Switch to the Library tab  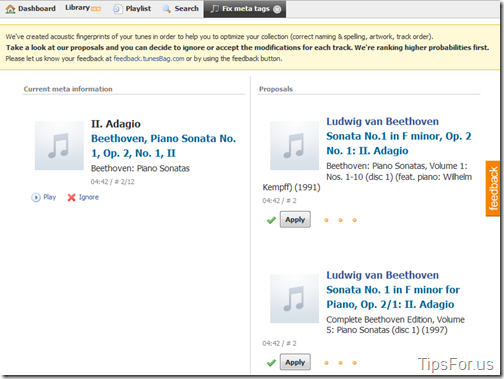(83, 8)
